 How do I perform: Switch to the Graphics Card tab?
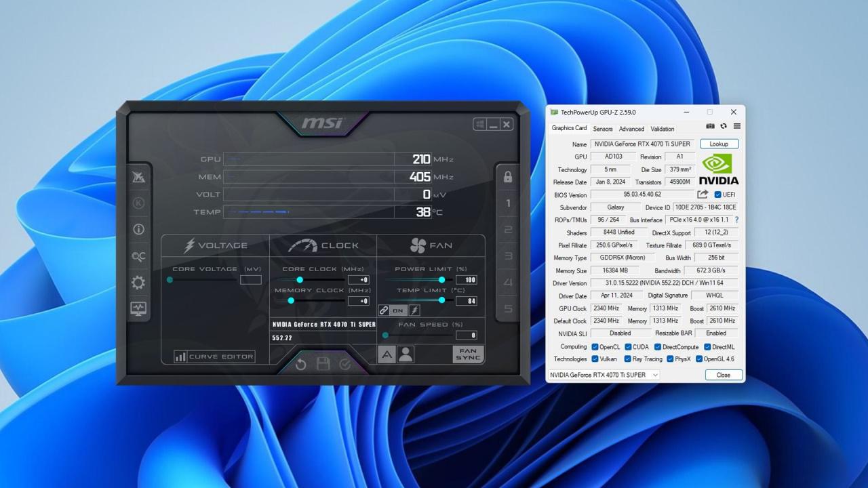click(x=569, y=128)
